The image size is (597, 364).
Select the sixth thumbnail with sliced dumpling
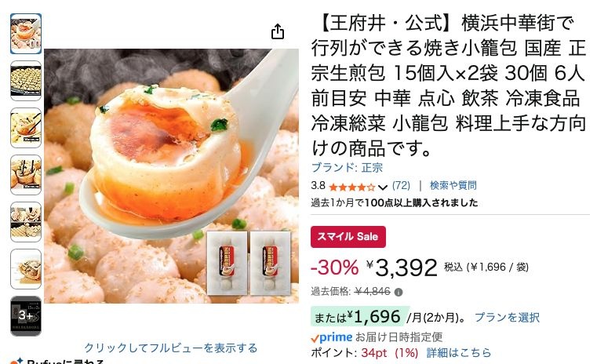26,269
